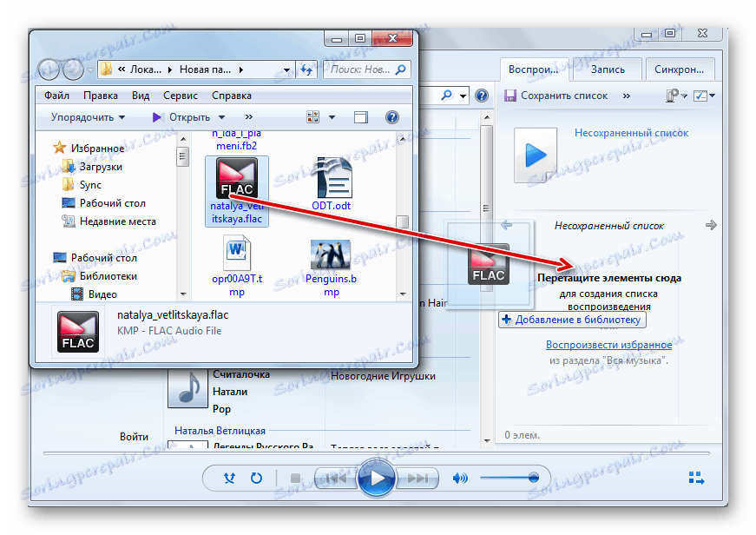Click the magnifier in Explorer search box
The image size is (756, 535).
pos(401,69)
